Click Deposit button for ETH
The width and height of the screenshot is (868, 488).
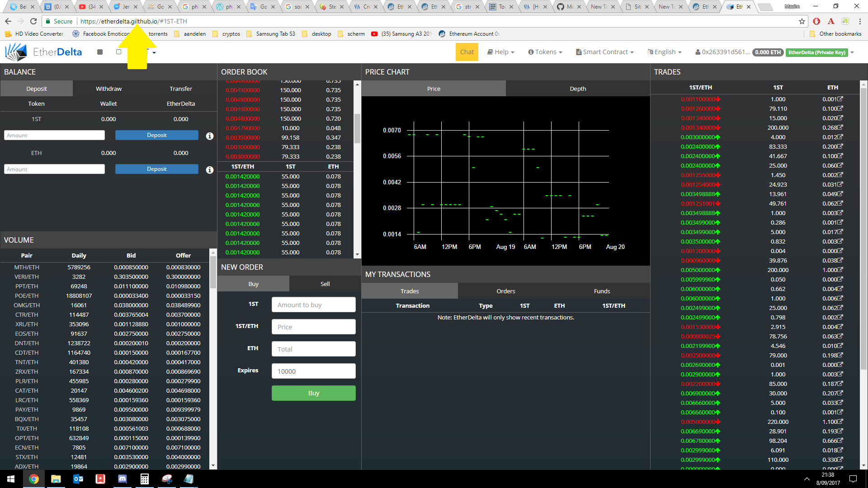(x=157, y=169)
